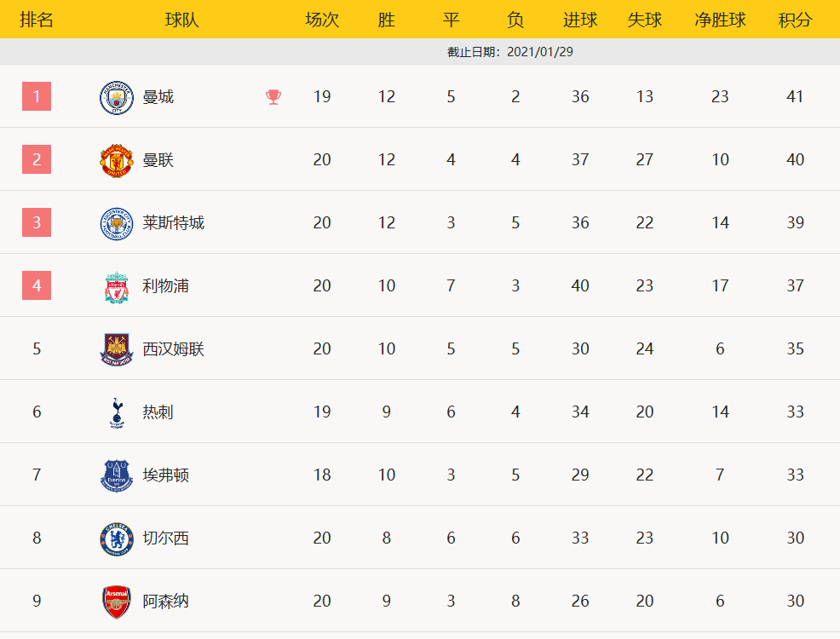Click the Chelsea club crest
The image size is (840, 639).
pos(117,538)
